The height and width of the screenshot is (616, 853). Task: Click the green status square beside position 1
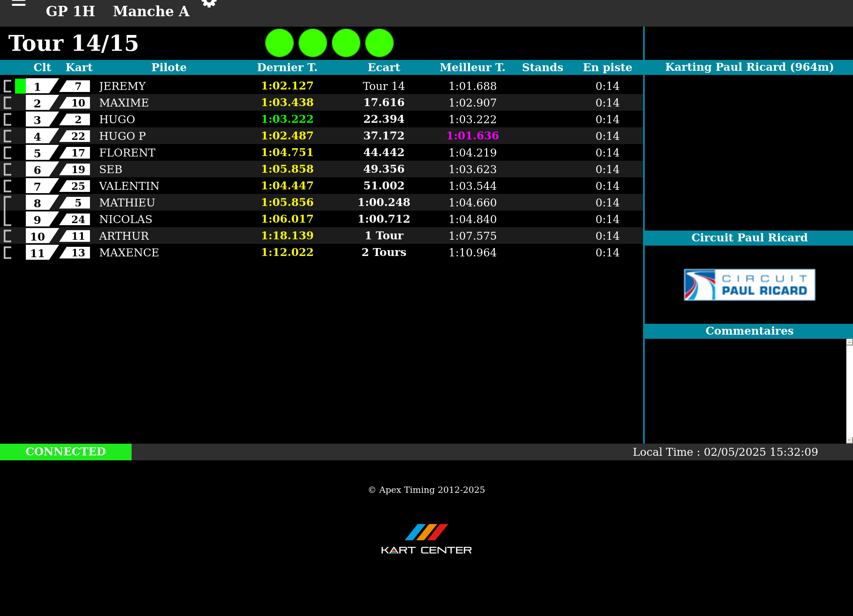[x=20, y=86]
